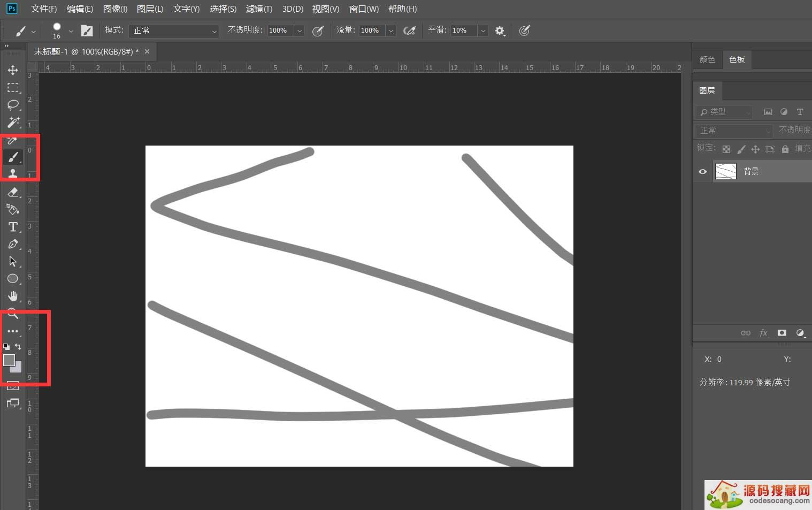Screen dimensions: 812x510
Task: Select the 图层 panel tab
Action: (x=707, y=90)
